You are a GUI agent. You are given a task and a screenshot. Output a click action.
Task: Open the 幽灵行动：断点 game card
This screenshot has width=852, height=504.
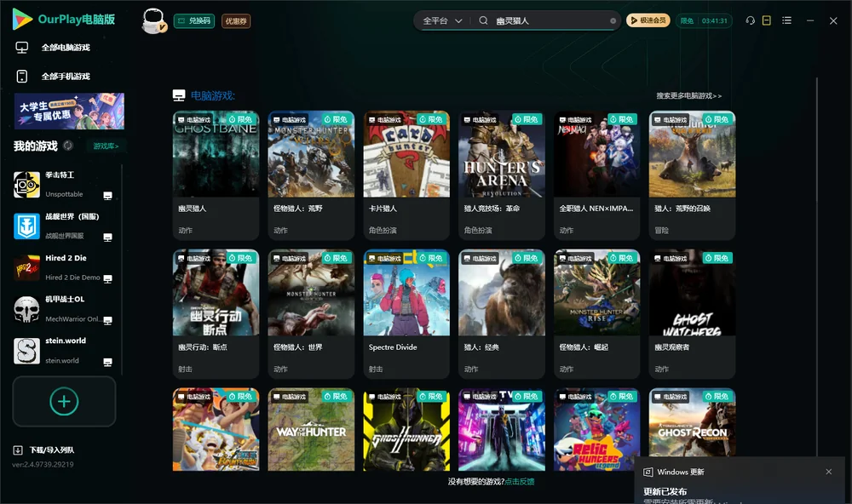pos(216,314)
